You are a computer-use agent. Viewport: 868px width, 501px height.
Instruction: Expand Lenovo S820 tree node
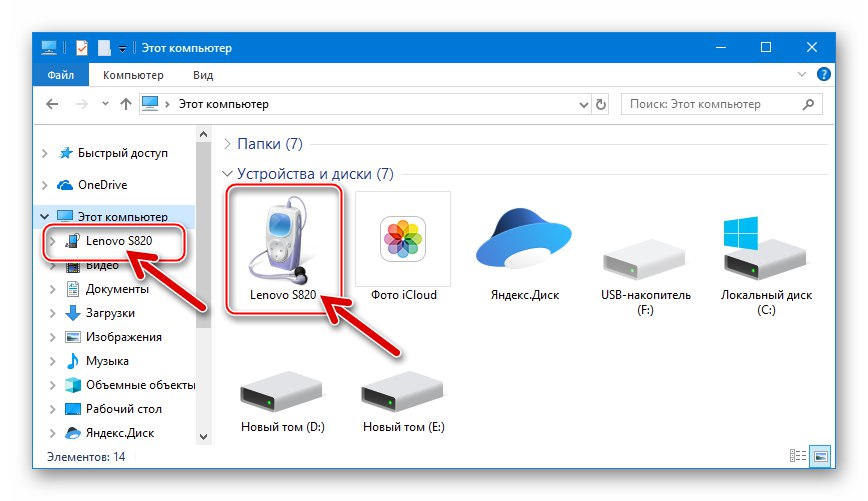(53, 241)
